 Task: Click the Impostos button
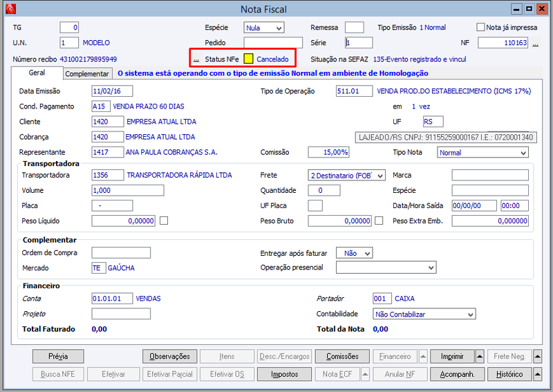284,374
